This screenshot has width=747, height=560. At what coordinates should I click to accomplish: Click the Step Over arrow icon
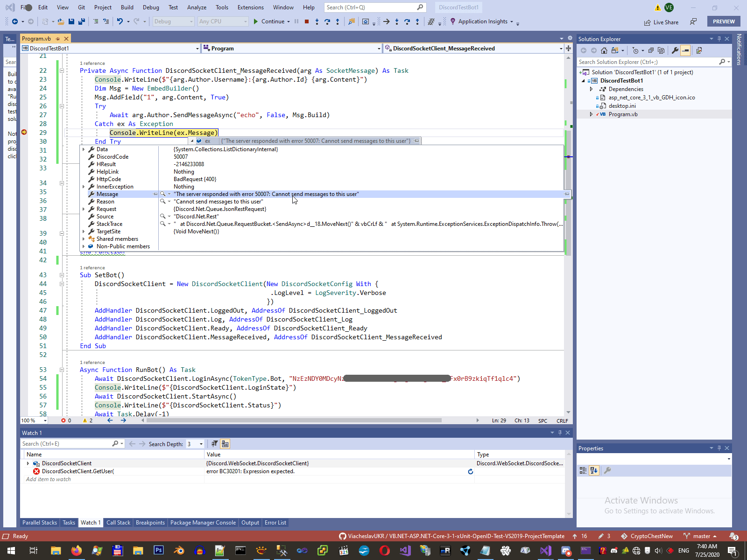point(327,21)
